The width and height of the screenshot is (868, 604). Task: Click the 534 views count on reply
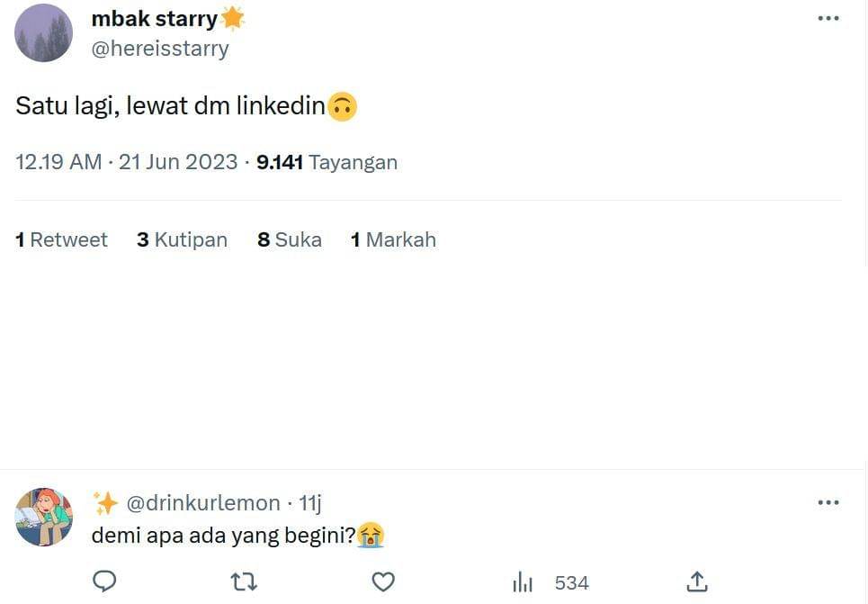(x=571, y=583)
